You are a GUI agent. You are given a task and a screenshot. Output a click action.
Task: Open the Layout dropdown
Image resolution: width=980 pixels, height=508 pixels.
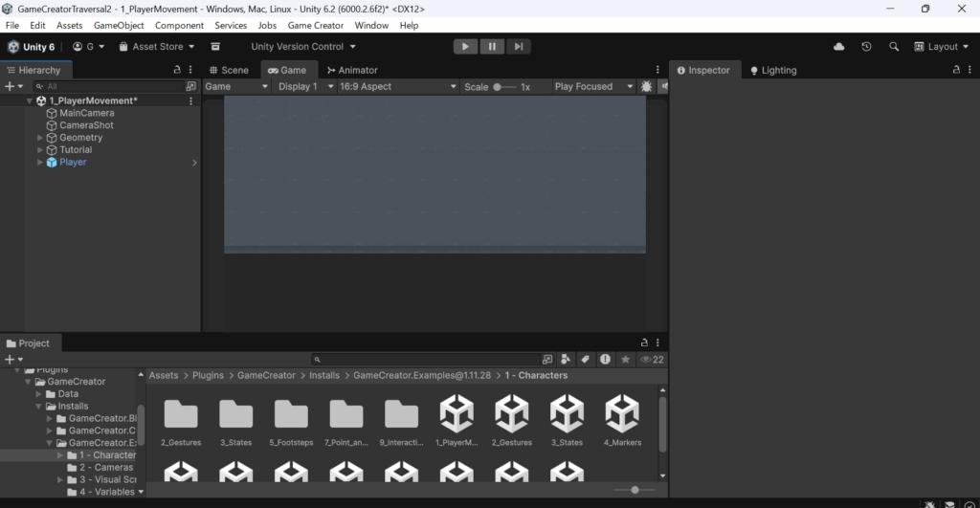(x=936, y=46)
